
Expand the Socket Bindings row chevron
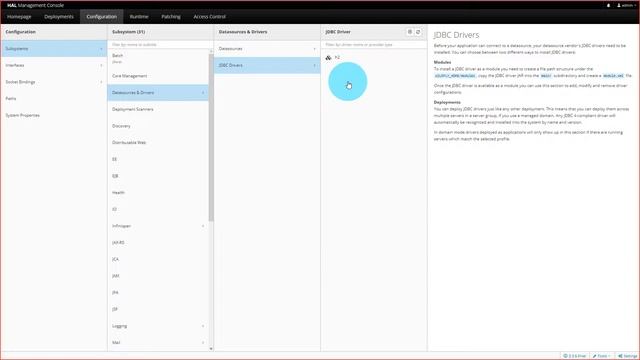coord(101,82)
